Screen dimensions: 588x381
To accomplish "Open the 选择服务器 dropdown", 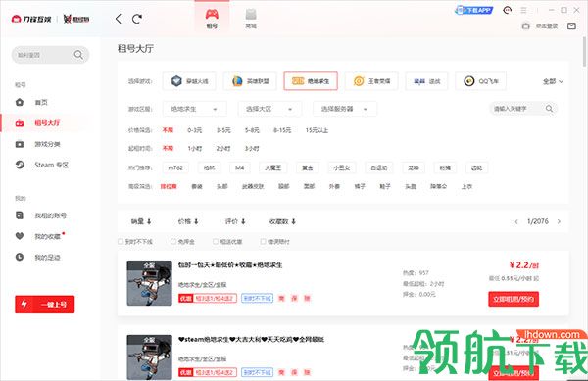I will [x=345, y=109].
